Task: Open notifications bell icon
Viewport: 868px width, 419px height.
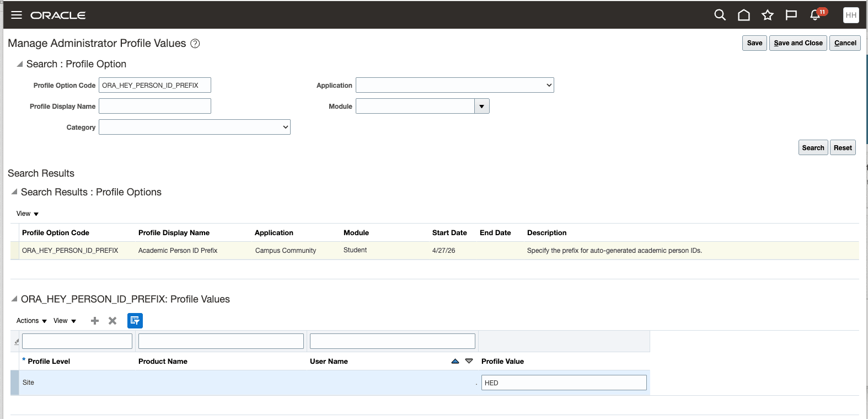Action: 815,15
